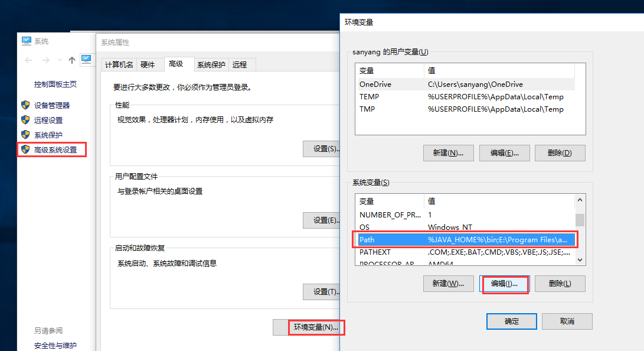
Task: Click 新建(N)... for user variables
Action: (449, 153)
